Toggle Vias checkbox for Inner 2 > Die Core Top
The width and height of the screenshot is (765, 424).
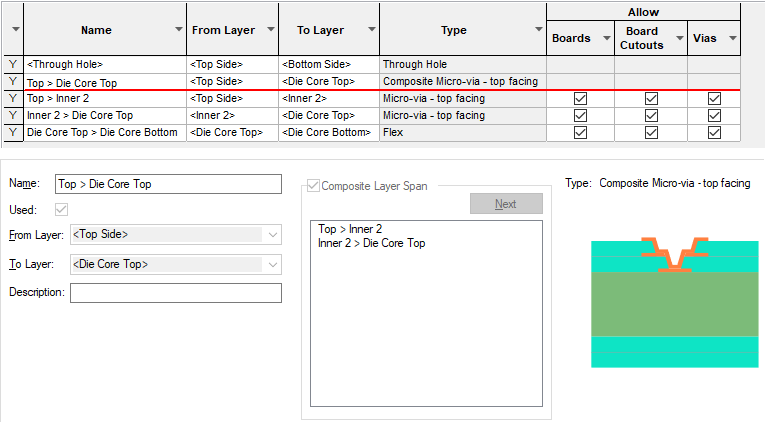(713, 115)
